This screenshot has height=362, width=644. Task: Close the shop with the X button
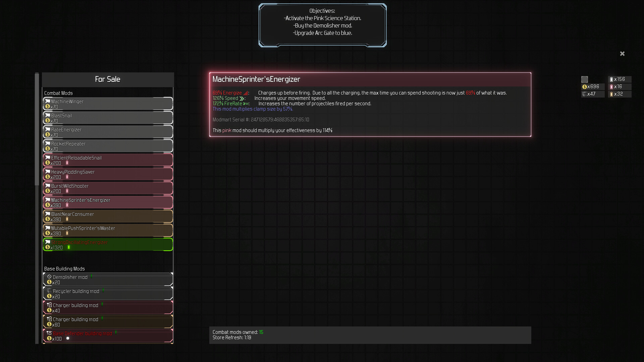pos(622,54)
